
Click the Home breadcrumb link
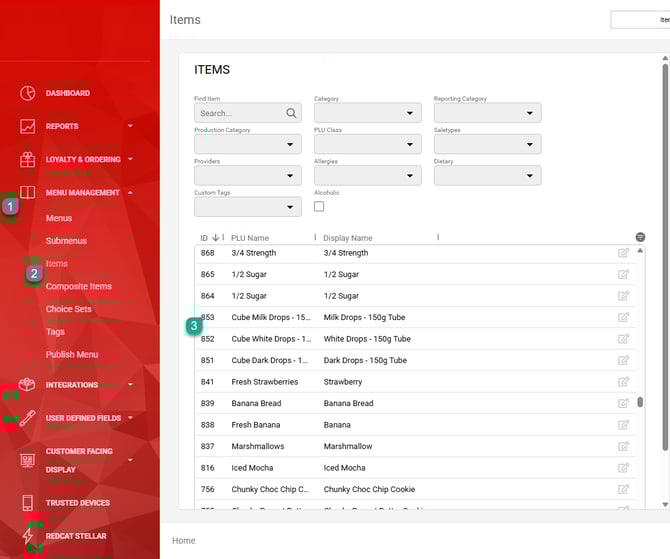point(184,540)
